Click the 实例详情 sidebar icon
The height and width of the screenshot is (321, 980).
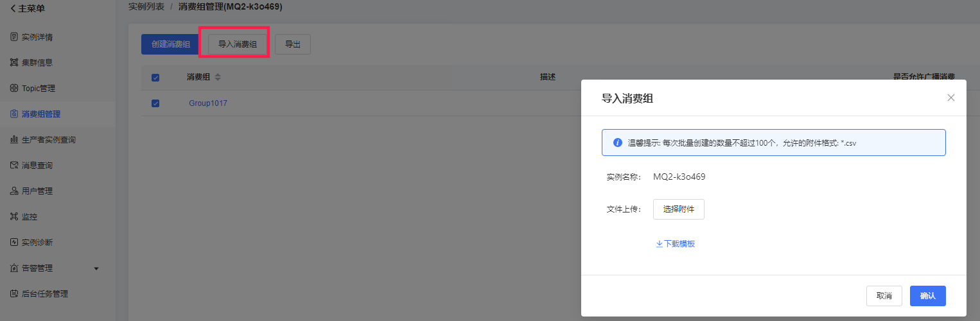click(x=14, y=37)
